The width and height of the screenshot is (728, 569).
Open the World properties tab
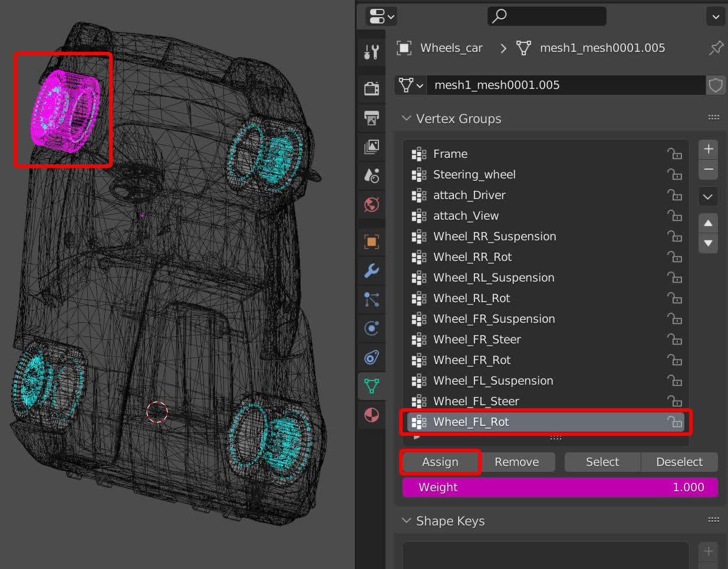tap(371, 204)
